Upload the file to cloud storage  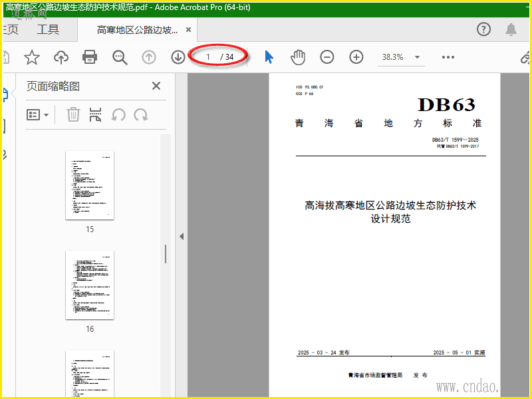pyautogui.click(x=61, y=57)
